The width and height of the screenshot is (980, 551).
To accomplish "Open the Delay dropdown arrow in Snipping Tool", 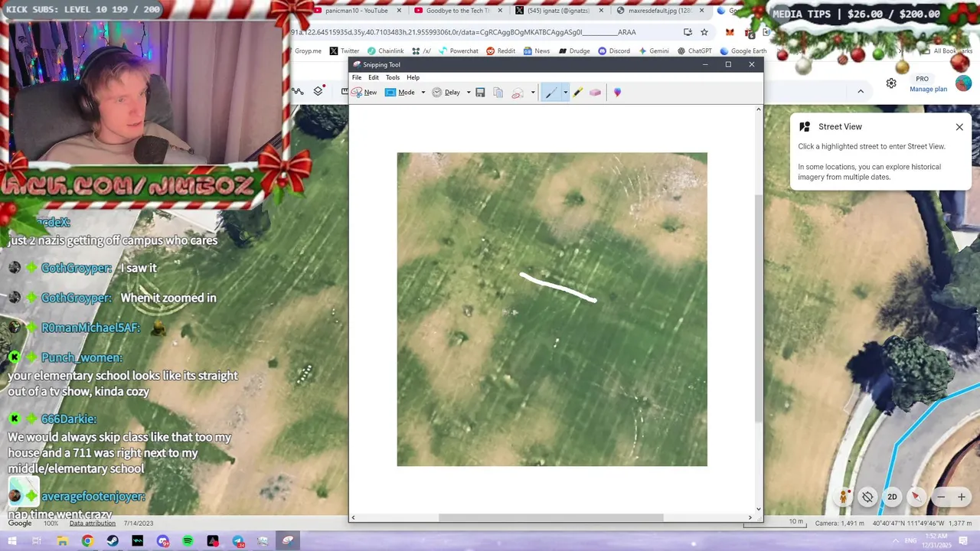I will click(468, 93).
